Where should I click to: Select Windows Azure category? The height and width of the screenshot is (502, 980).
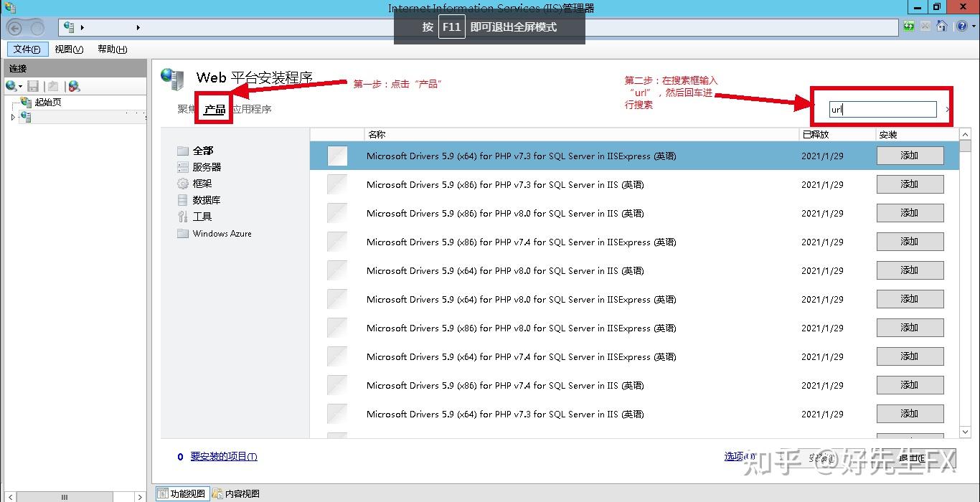tap(222, 234)
